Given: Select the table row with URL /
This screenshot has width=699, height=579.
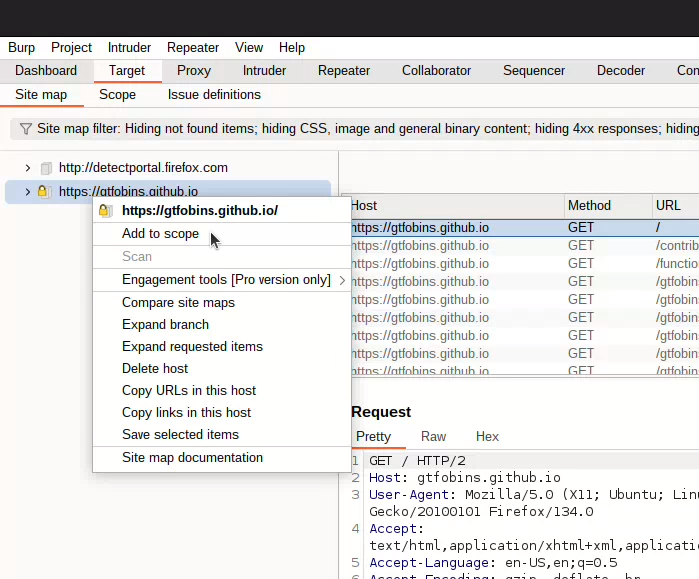Looking at the screenshot, I should (x=525, y=228).
